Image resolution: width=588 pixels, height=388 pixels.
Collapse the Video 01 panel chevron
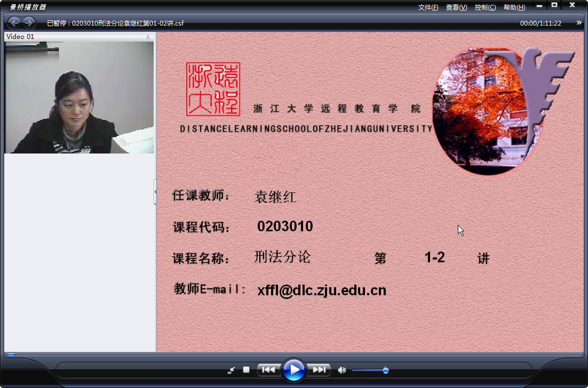tap(148, 37)
